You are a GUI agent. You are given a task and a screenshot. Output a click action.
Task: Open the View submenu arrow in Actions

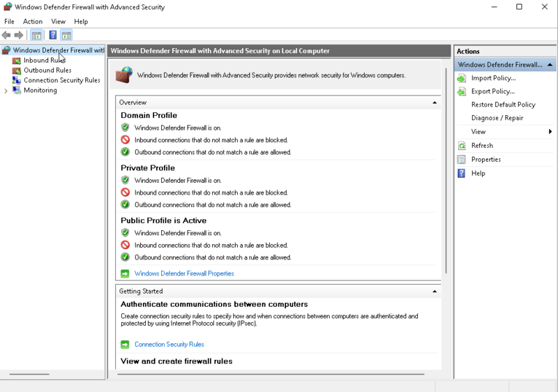point(550,132)
